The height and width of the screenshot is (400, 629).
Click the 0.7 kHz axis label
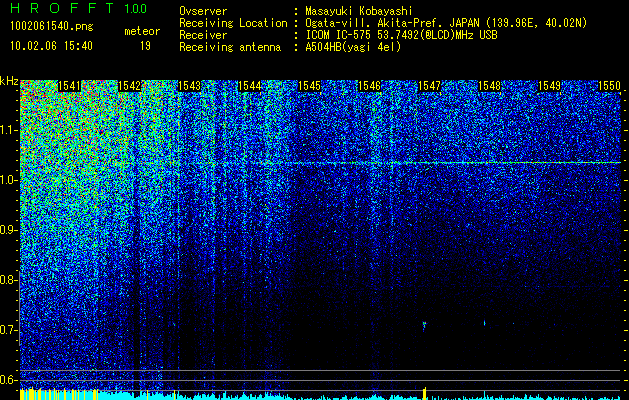click(8, 330)
